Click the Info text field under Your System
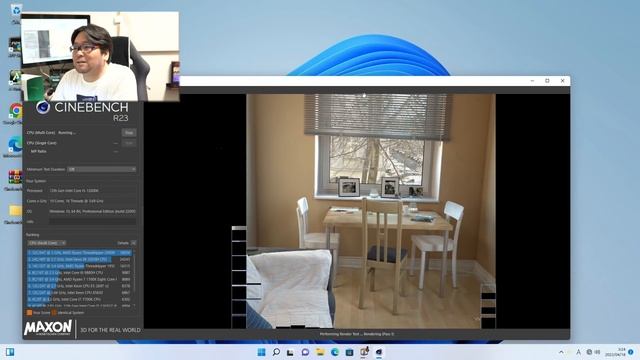 click(x=93, y=222)
